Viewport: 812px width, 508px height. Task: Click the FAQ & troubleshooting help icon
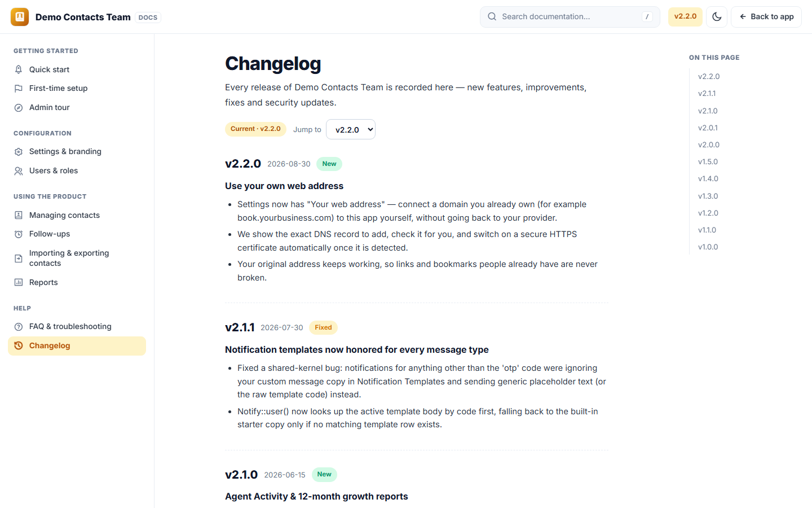pos(19,327)
